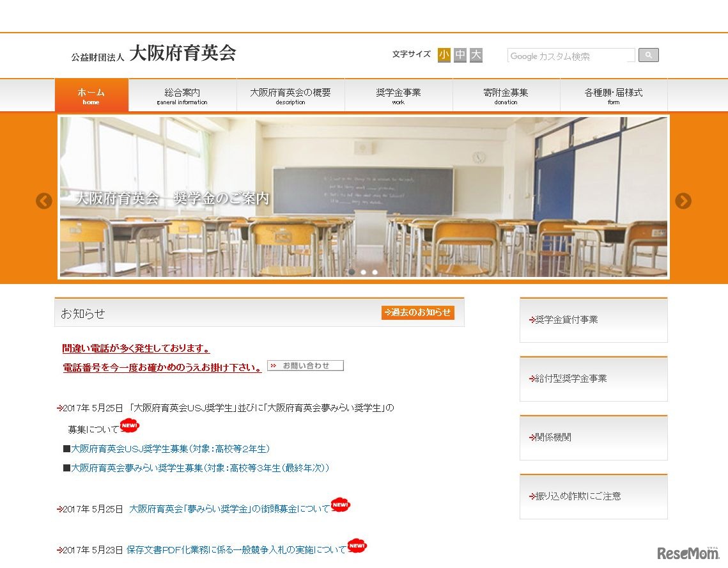Set font size to 中 (medium)
This screenshot has width=728, height=568.
tap(459, 55)
